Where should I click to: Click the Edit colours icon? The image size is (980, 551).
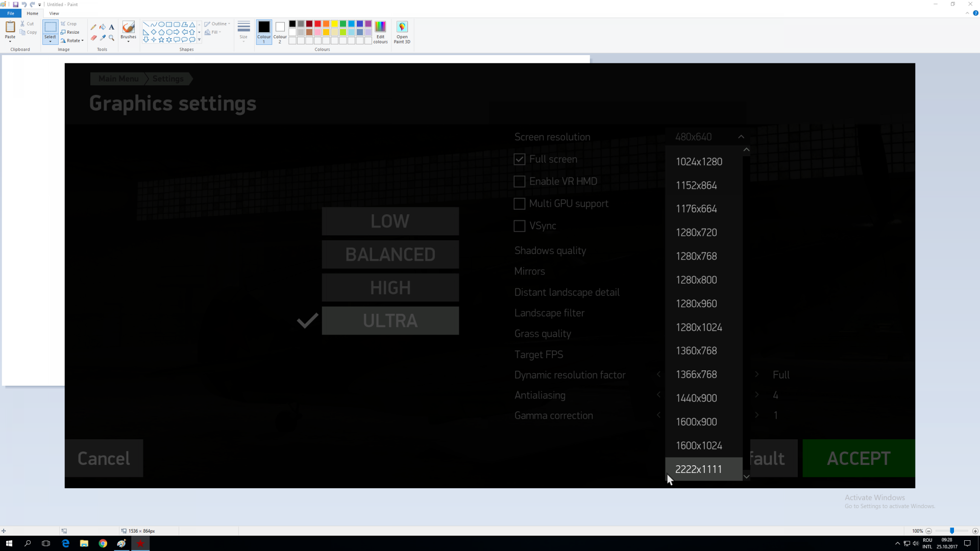pyautogui.click(x=380, y=32)
